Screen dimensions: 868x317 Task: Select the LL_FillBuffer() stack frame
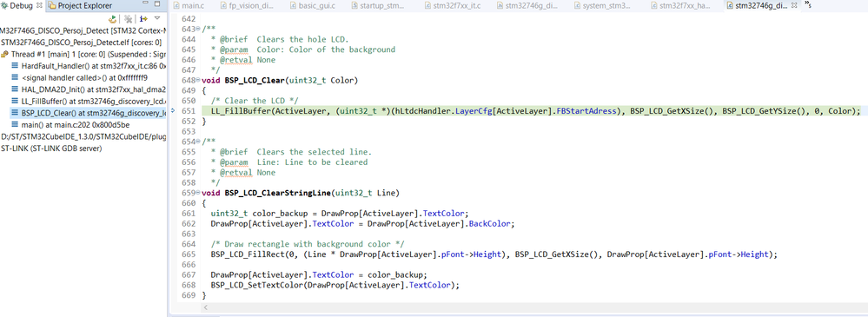(x=89, y=102)
